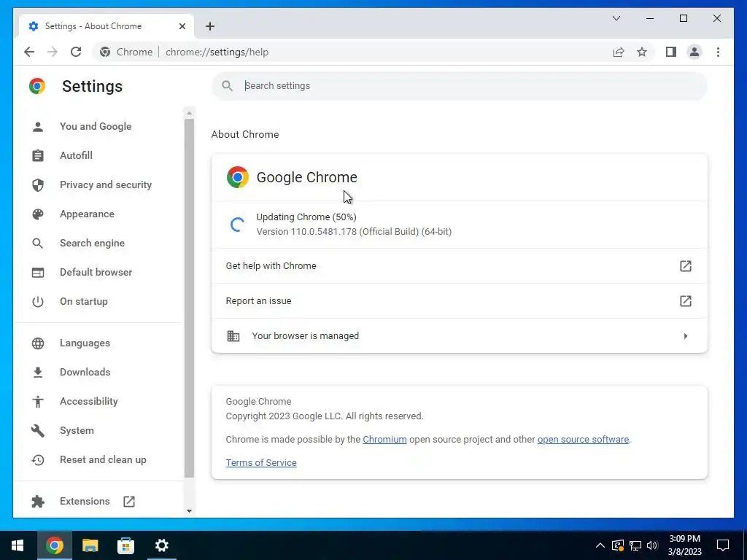Open the notification center icon

tap(723, 545)
